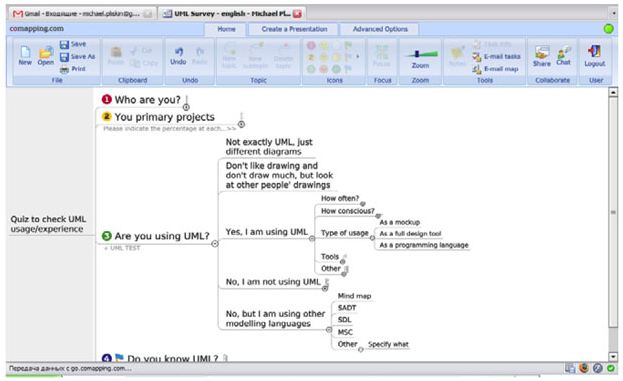Collapse the other modelling languages branch
623x381 pixels.
[x=329, y=329]
